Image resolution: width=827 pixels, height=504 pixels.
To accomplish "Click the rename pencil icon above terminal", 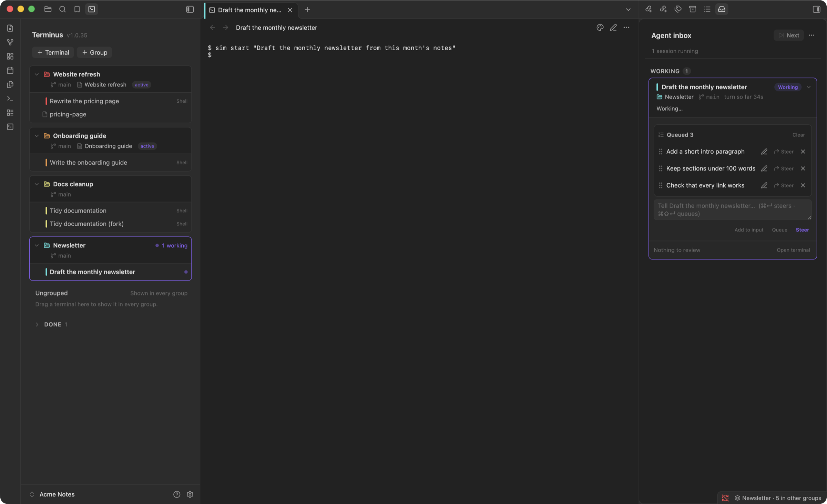I will point(613,28).
